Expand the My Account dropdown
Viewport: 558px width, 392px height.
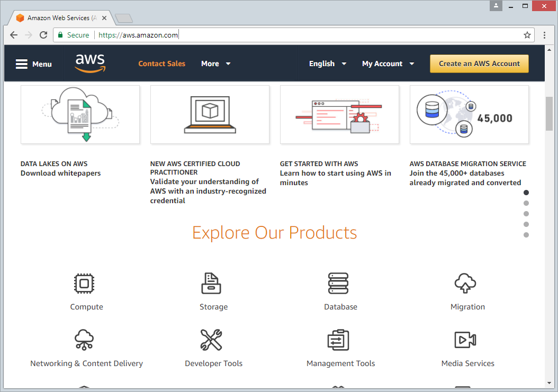[x=388, y=63]
